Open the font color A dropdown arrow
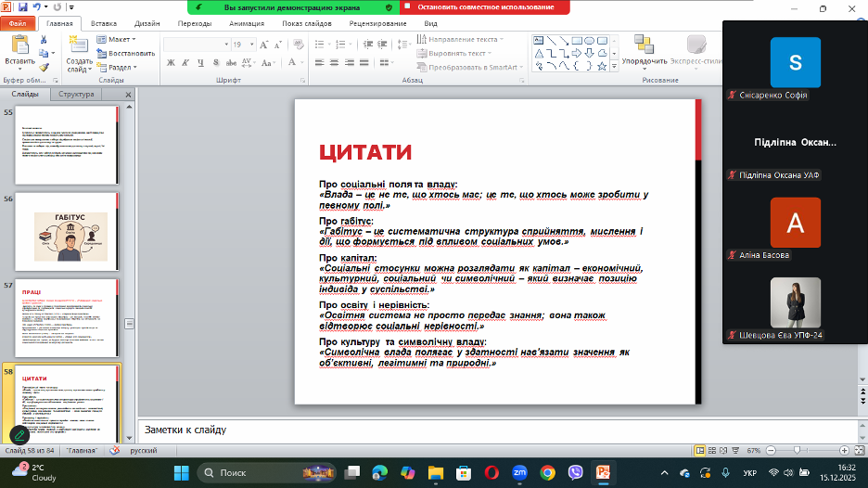Image resolution: width=868 pixels, height=488 pixels. (x=302, y=62)
